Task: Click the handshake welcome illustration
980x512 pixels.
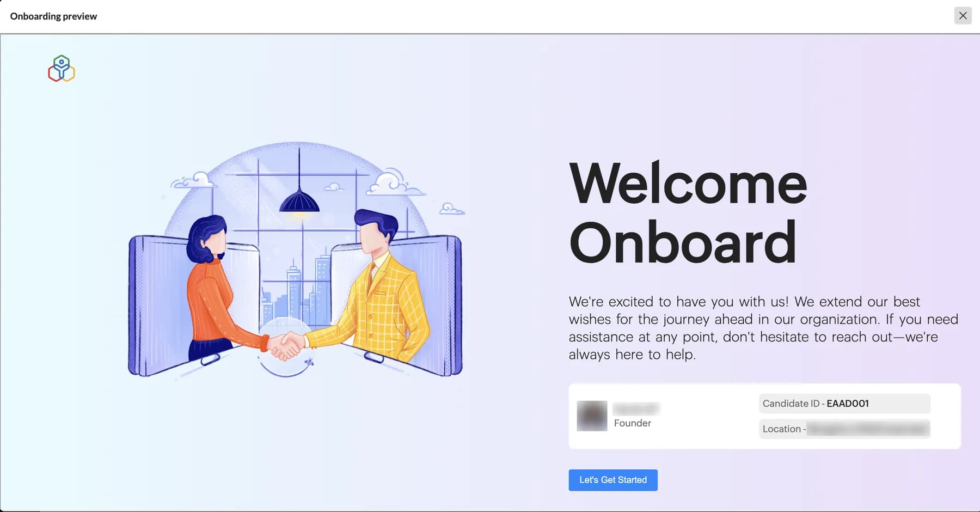Action: [x=297, y=260]
